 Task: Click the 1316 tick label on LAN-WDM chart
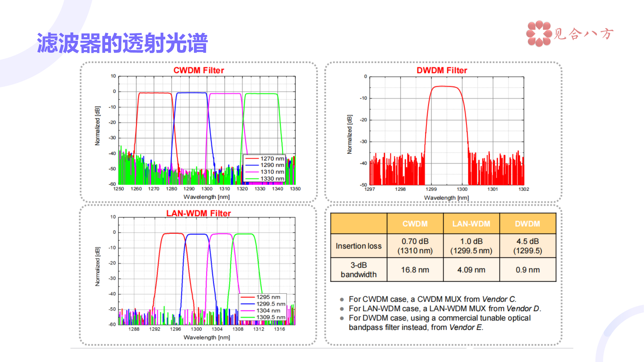(279, 329)
